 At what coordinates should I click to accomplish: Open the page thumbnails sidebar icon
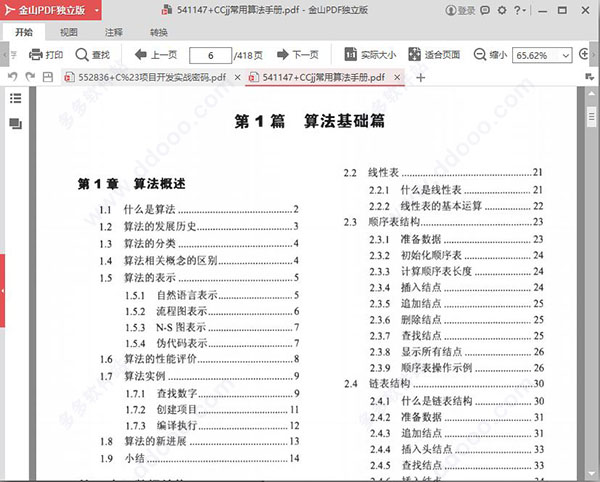(16, 124)
